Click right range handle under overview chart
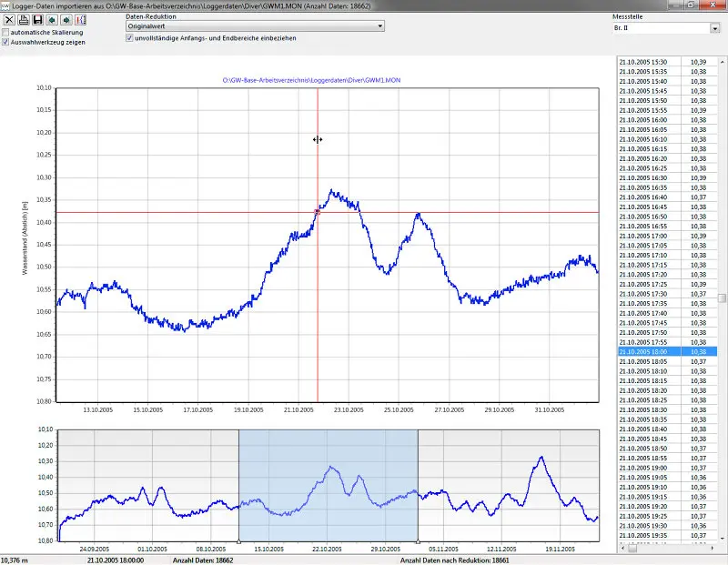Viewport: 728px width, 565px height. pos(418,541)
